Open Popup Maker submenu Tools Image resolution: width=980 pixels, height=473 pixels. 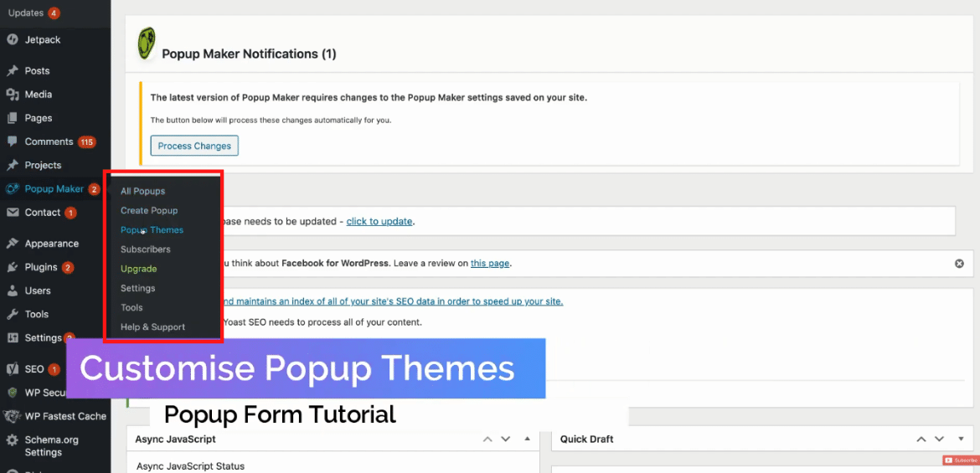[132, 307]
